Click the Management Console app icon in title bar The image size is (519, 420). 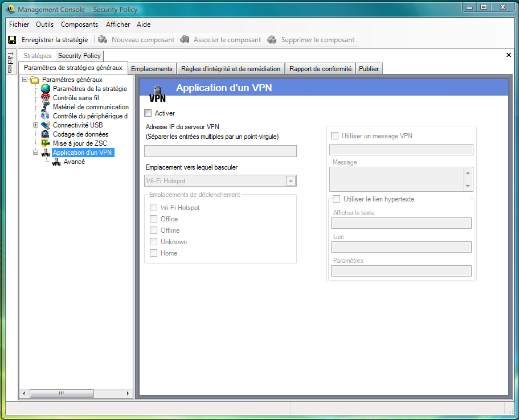pos(11,9)
